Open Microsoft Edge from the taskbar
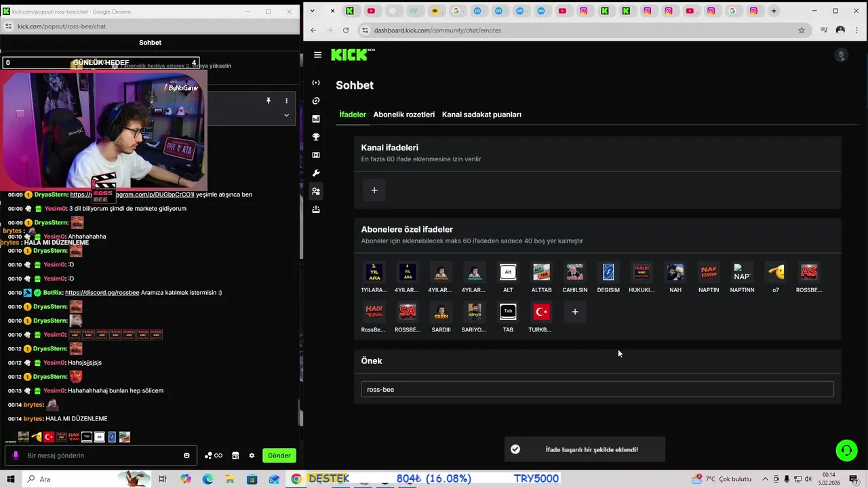 click(208, 479)
